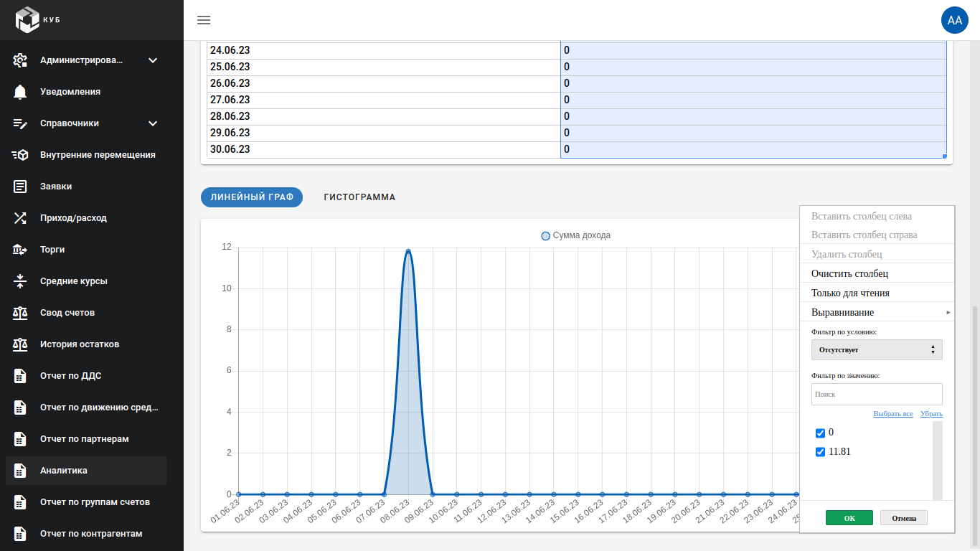980x551 pixels.
Task: Click the Средние курсы arrows icon
Action: 20,281
